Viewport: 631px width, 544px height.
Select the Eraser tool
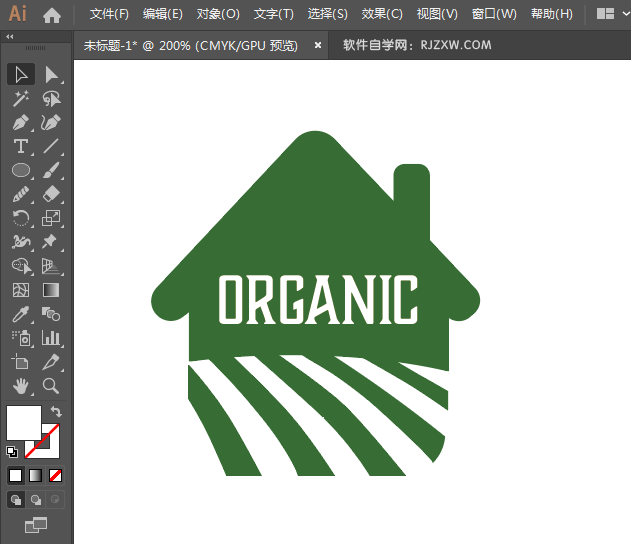(x=51, y=194)
